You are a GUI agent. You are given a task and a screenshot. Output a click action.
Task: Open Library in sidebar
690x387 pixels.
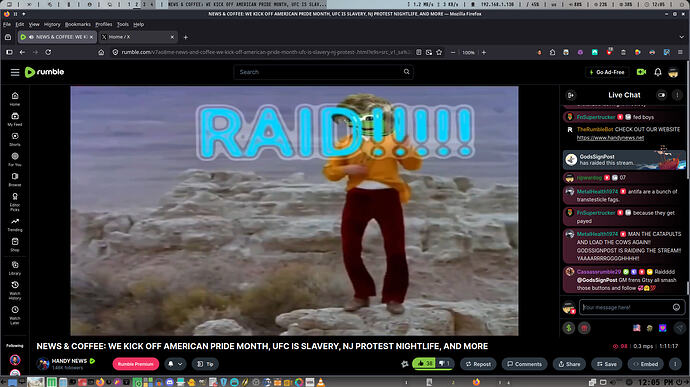[x=15, y=268]
